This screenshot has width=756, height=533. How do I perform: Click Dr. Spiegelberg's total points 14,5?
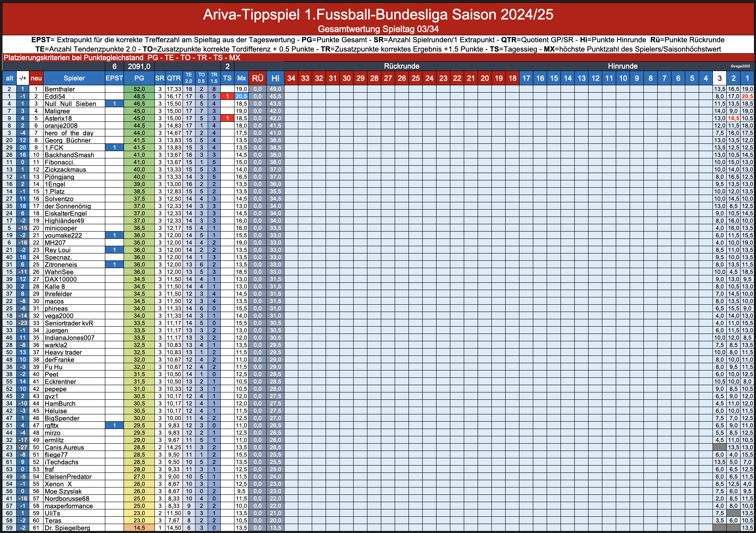[139, 528]
